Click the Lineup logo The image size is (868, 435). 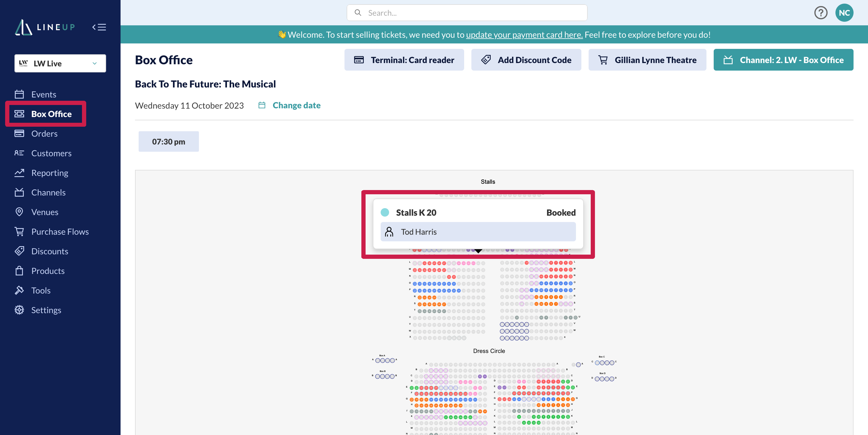tap(45, 27)
